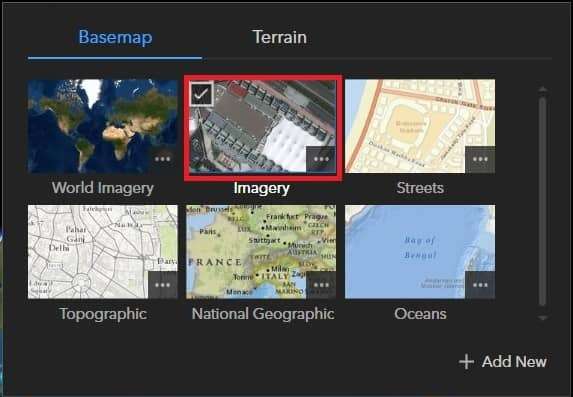The height and width of the screenshot is (397, 573).
Task: Select the World Imagery basemap thumbnail
Action: coord(103,126)
